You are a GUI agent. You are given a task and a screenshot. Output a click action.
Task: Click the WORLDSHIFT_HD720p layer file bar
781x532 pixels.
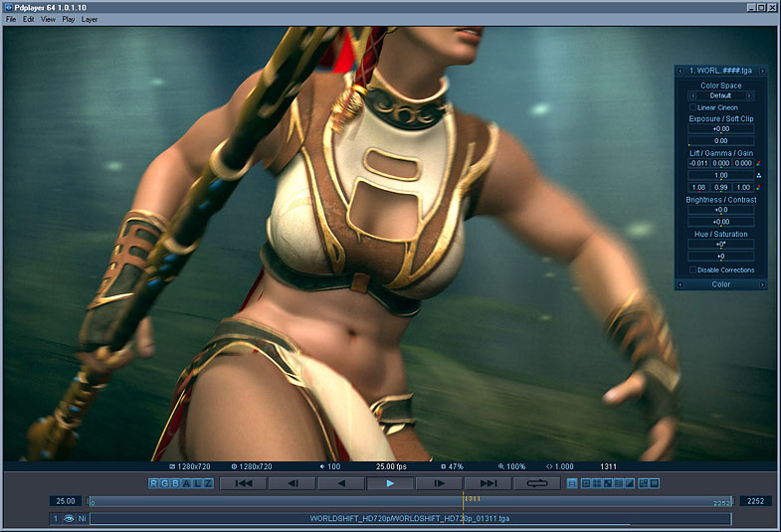[410, 518]
